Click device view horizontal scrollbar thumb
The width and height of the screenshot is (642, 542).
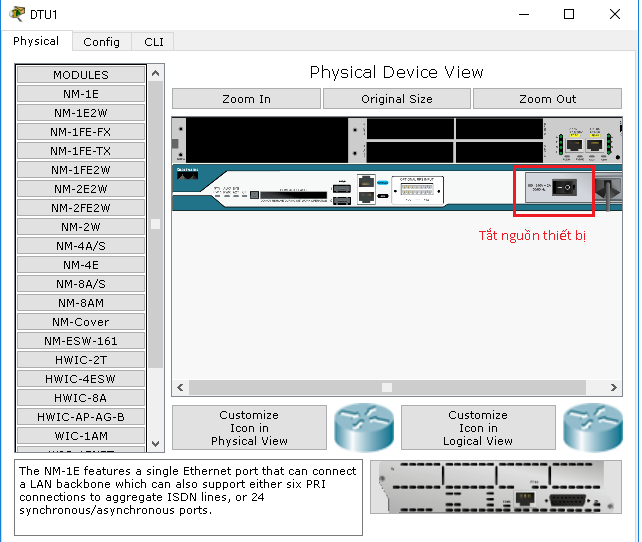coord(387,387)
